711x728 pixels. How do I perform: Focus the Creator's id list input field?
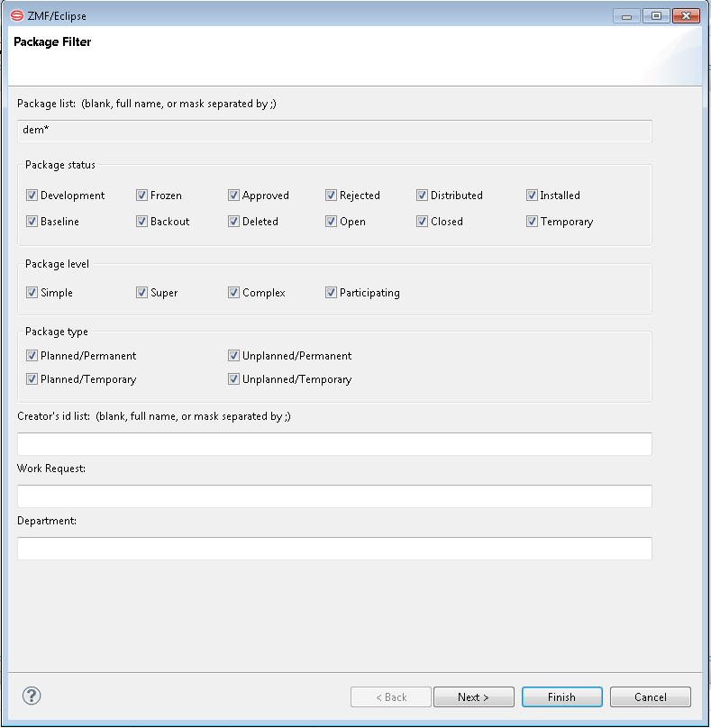click(334, 444)
